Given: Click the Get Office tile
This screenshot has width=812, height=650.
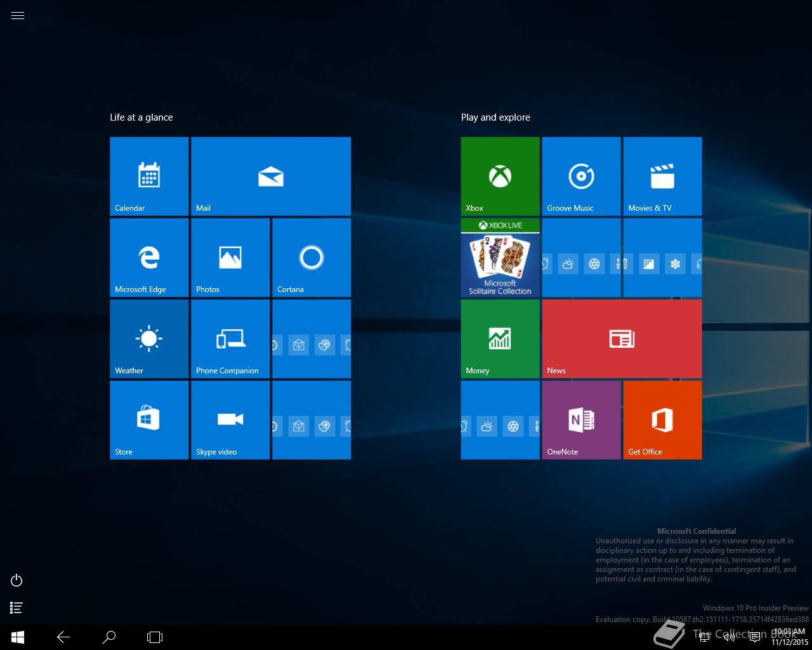Looking at the screenshot, I should coord(663,420).
